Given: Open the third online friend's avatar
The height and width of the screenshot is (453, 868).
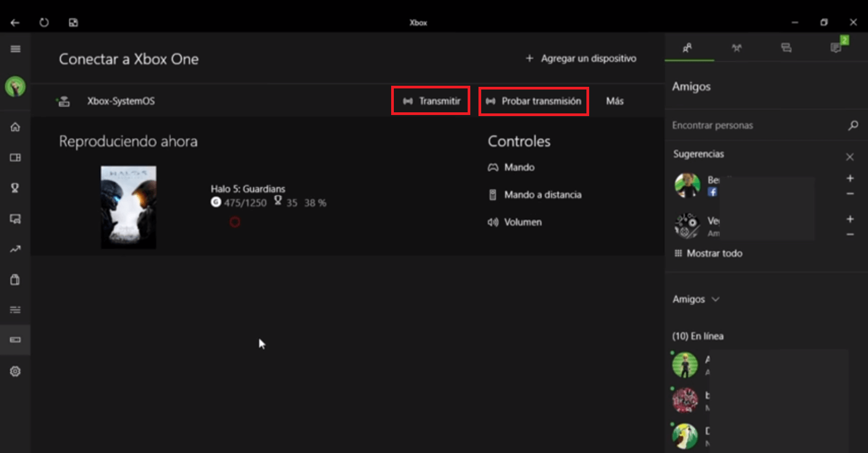Looking at the screenshot, I should pos(685,436).
